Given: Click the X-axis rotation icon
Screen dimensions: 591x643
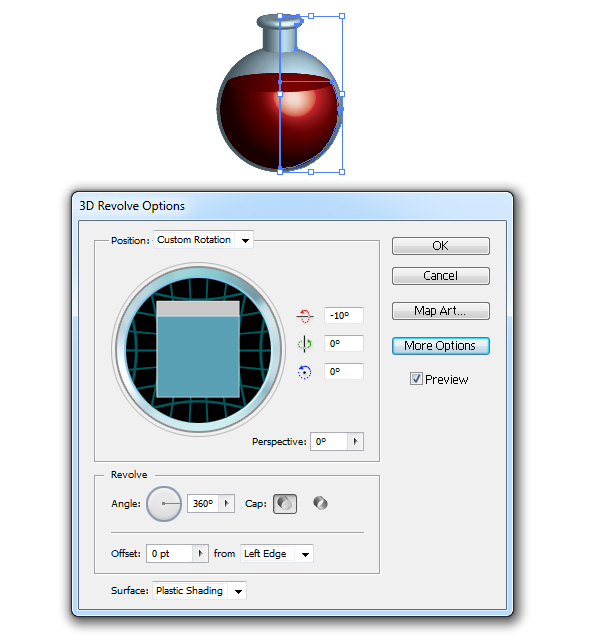Looking at the screenshot, I should click(304, 316).
